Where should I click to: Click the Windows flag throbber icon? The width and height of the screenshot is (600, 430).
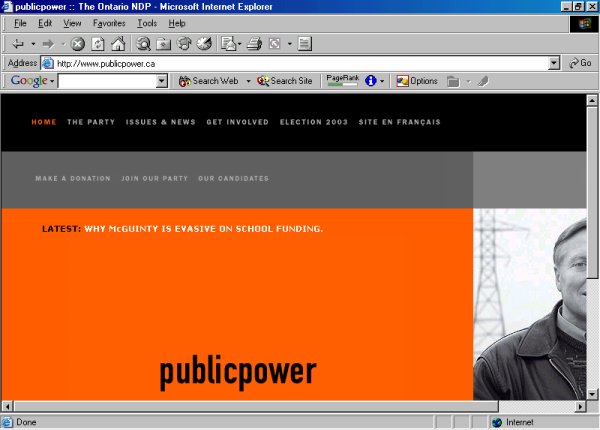[x=584, y=24]
